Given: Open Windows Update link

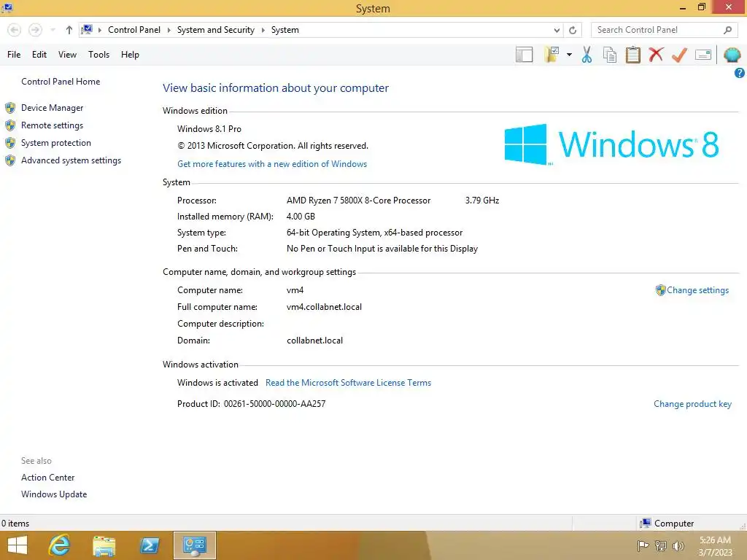Looking at the screenshot, I should pos(54,494).
